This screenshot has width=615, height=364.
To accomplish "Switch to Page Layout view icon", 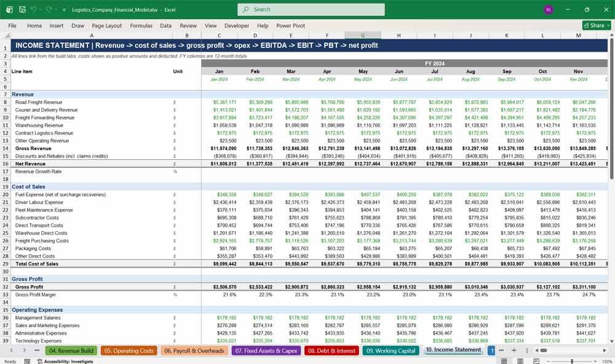I will (x=520, y=362).
